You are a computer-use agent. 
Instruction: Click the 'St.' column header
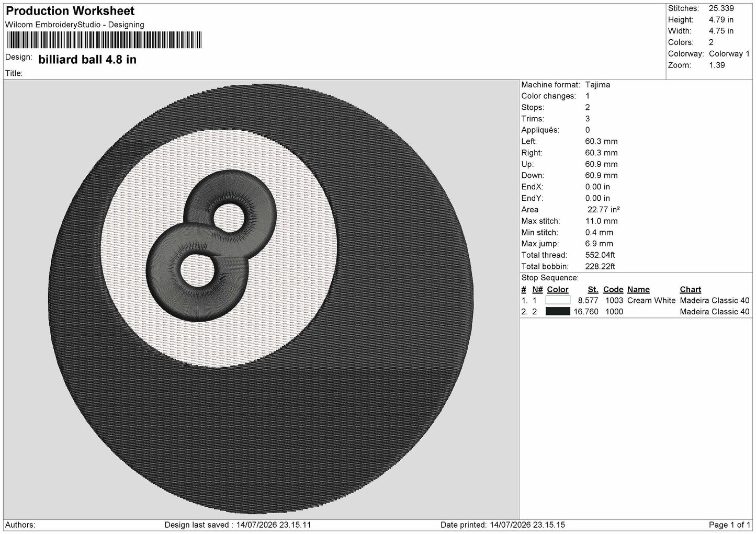[593, 289]
